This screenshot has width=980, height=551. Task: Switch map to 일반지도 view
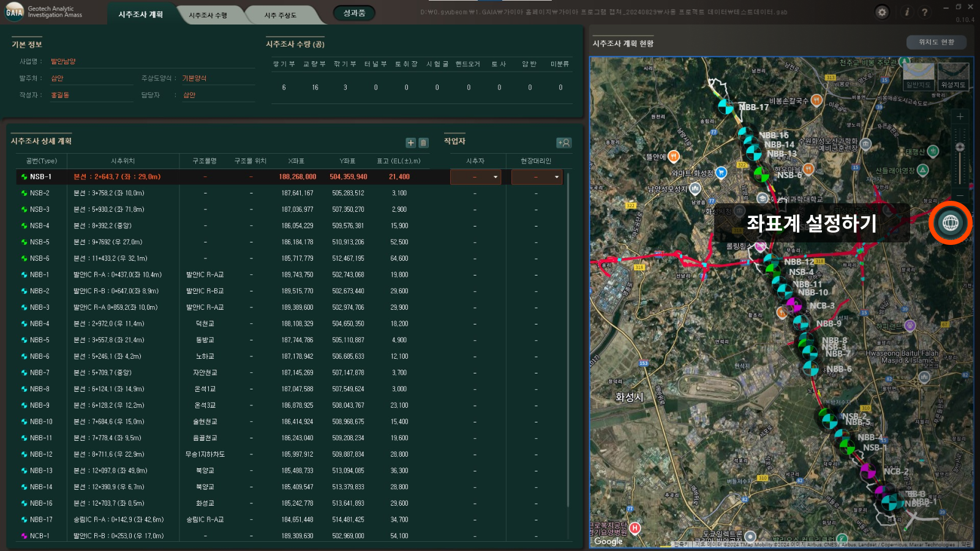point(918,77)
